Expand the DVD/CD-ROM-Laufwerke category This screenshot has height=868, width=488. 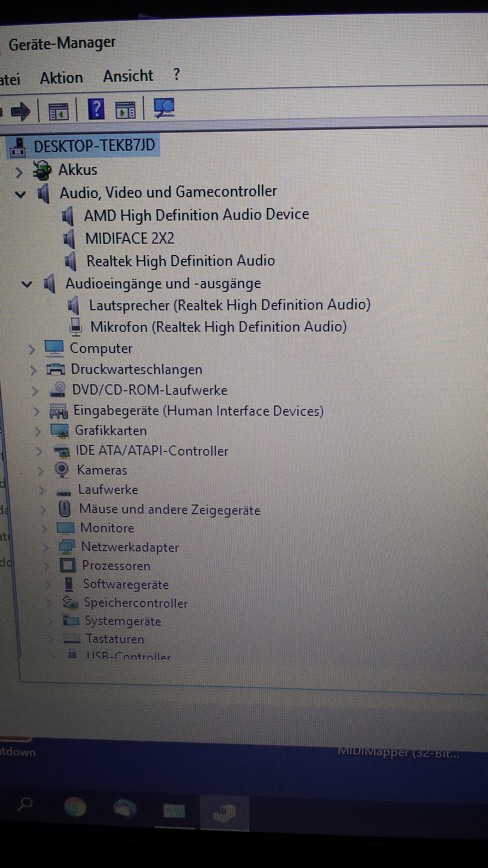[35, 391]
